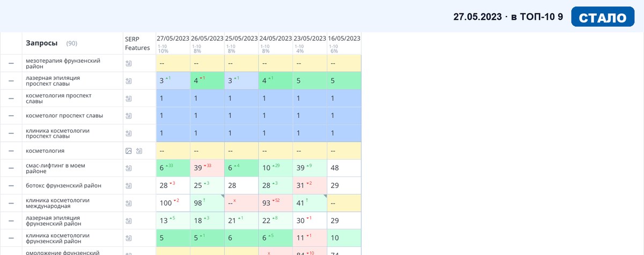
Task: Click query text клиника косметологии фрунзенский район
Action: click(57, 238)
